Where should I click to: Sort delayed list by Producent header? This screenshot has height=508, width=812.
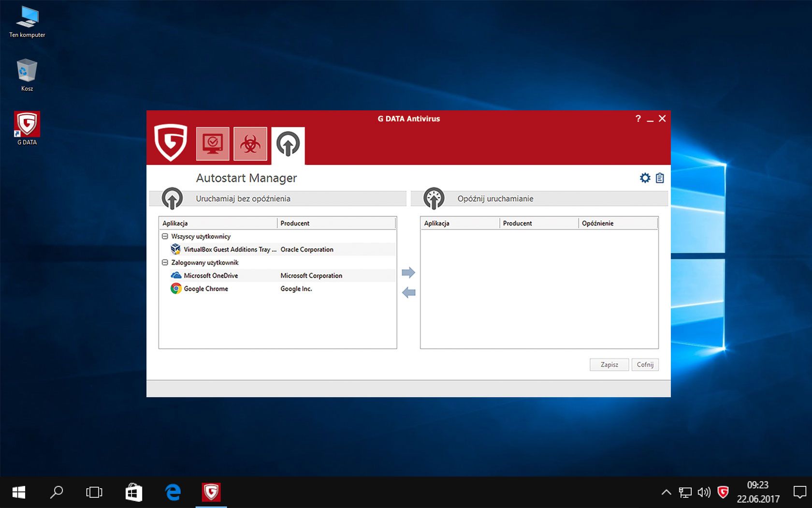[x=539, y=223]
